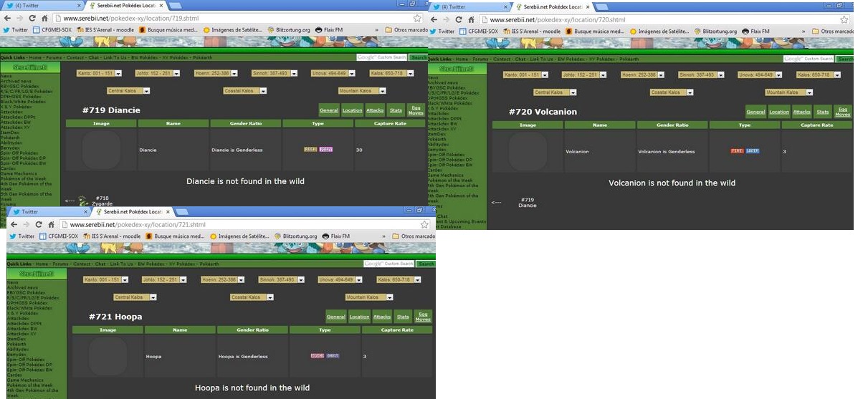The height and width of the screenshot is (399, 868).
Task: Click the home icon in the Volcanion window
Action: coord(472,19)
